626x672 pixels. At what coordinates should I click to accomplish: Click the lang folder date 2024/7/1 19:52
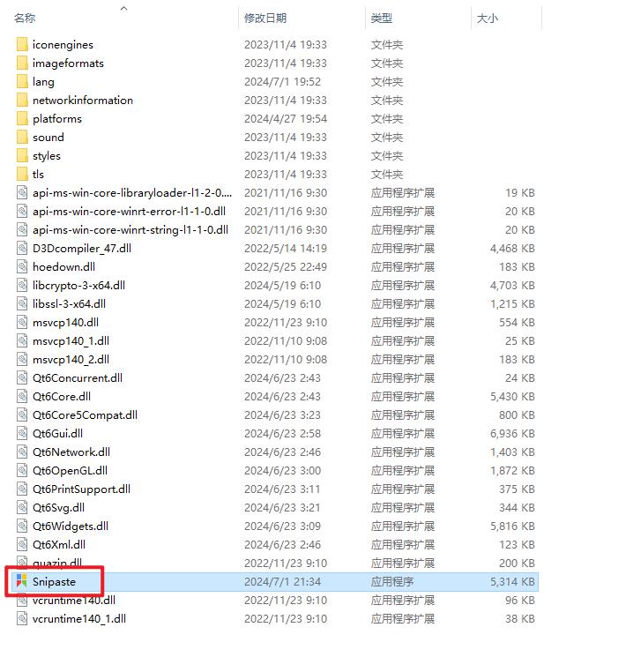click(x=282, y=81)
